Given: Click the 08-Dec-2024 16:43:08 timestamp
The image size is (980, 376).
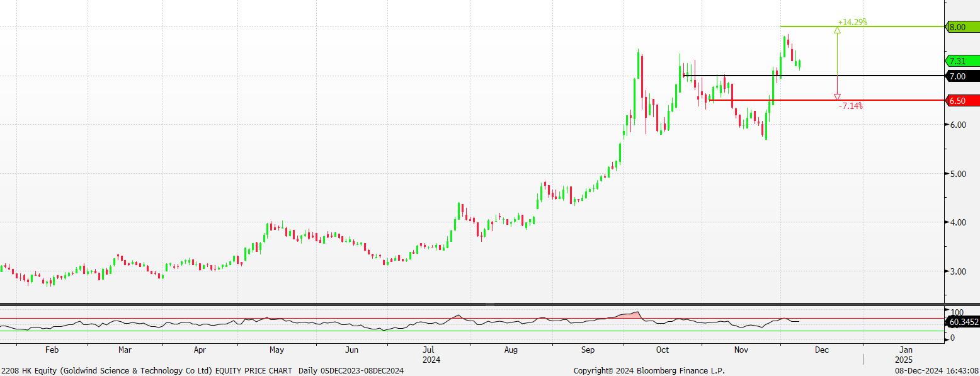Looking at the screenshot, I should click(938, 371).
